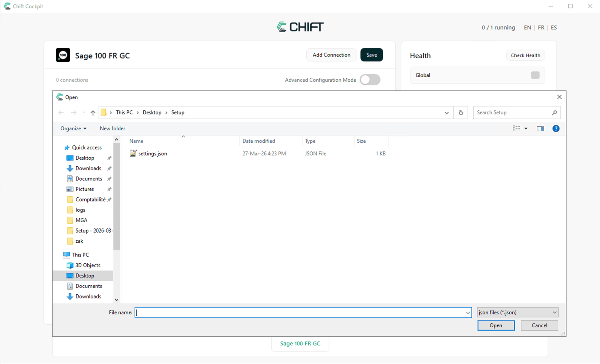
Task: Switch language to EN
Action: click(x=527, y=28)
